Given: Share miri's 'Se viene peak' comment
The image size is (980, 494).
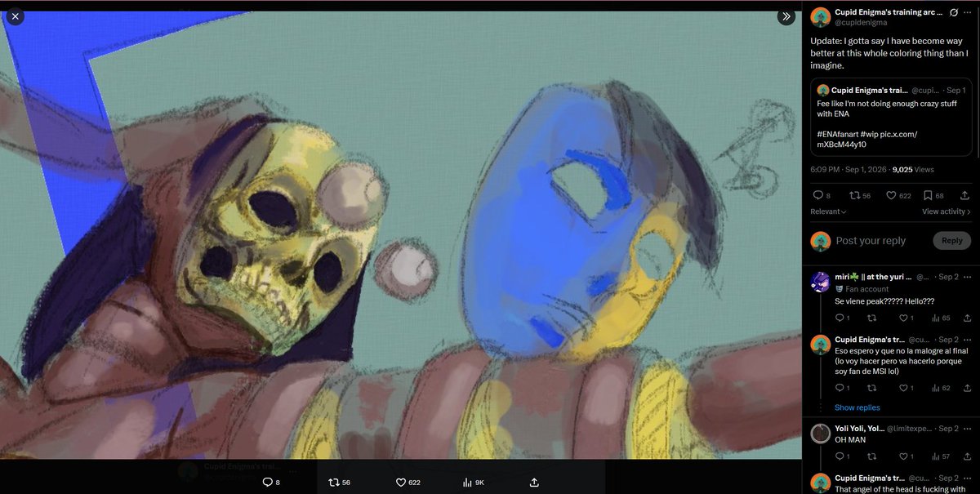Looking at the screenshot, I should [x=967, y=318].
